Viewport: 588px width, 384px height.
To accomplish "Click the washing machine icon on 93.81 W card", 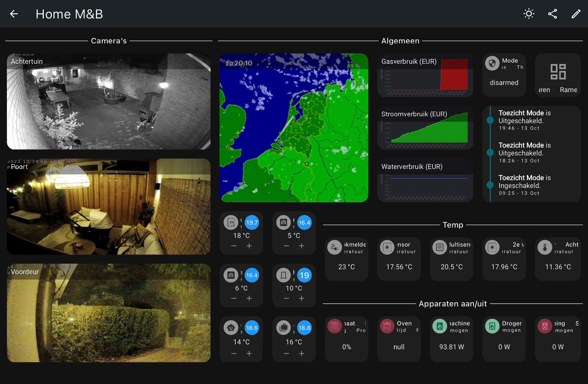I will [440, 326].
